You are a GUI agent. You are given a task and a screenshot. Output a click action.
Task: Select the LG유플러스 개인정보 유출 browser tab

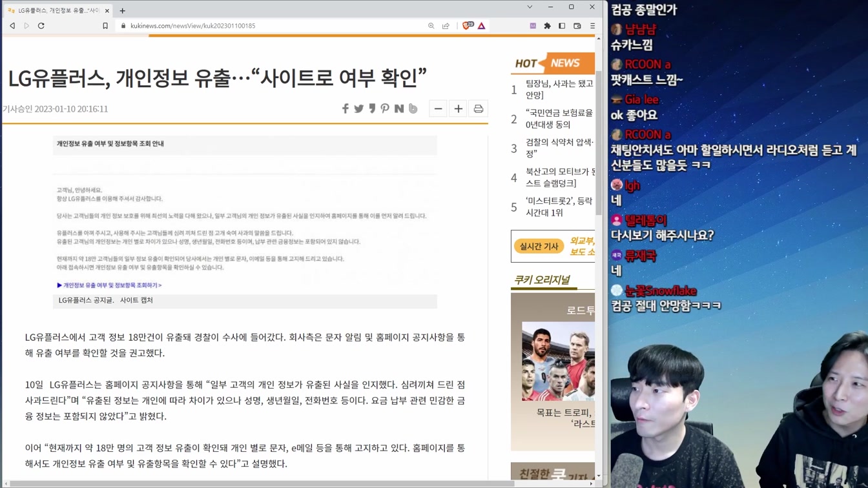pos(58,10)
